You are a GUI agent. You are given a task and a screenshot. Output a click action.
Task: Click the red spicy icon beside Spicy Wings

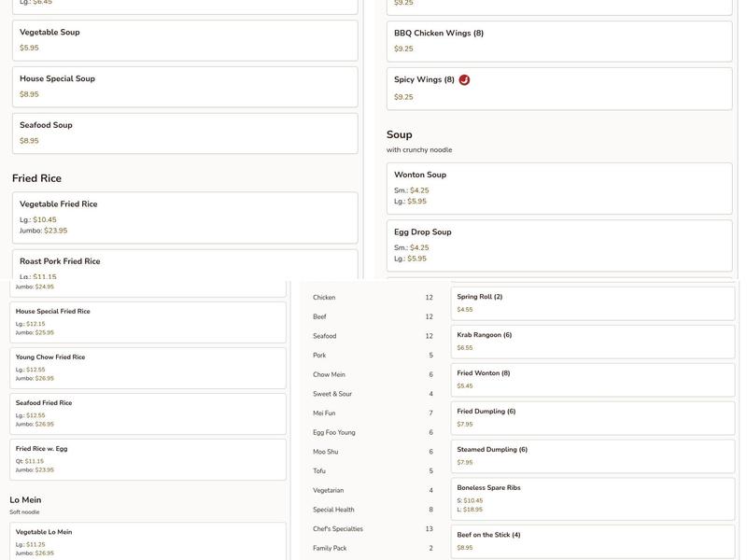(464, 80)
